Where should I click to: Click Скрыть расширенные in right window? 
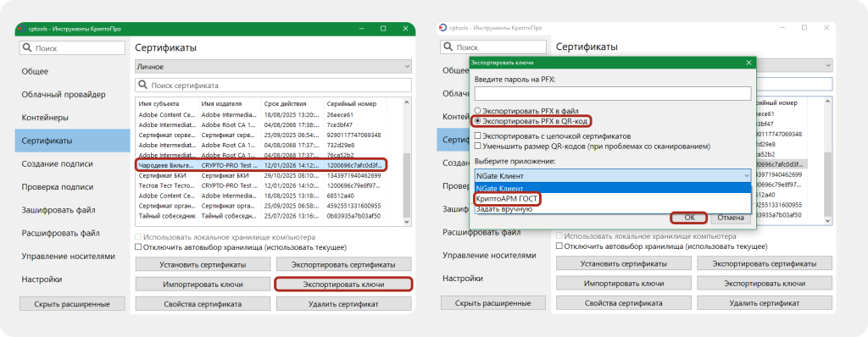(x=493, y=303)
